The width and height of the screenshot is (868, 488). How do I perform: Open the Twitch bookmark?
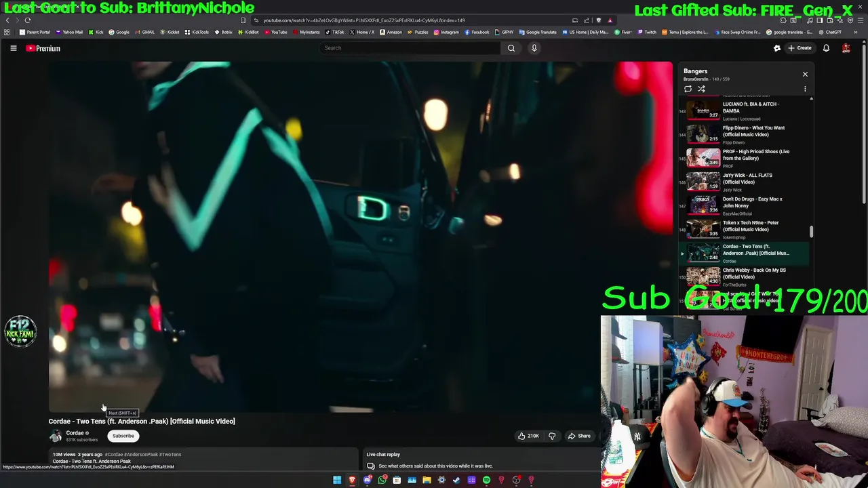point(647,32)
